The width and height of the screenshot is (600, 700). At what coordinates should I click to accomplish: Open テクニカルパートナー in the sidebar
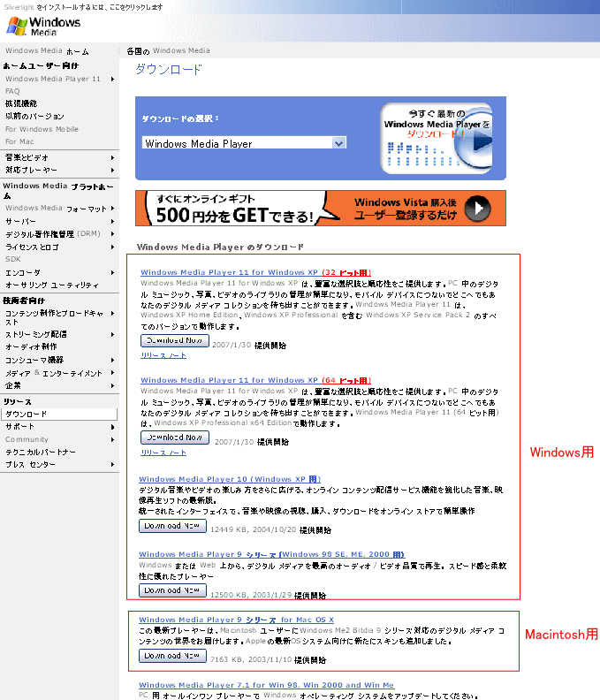tap(41, 453)
